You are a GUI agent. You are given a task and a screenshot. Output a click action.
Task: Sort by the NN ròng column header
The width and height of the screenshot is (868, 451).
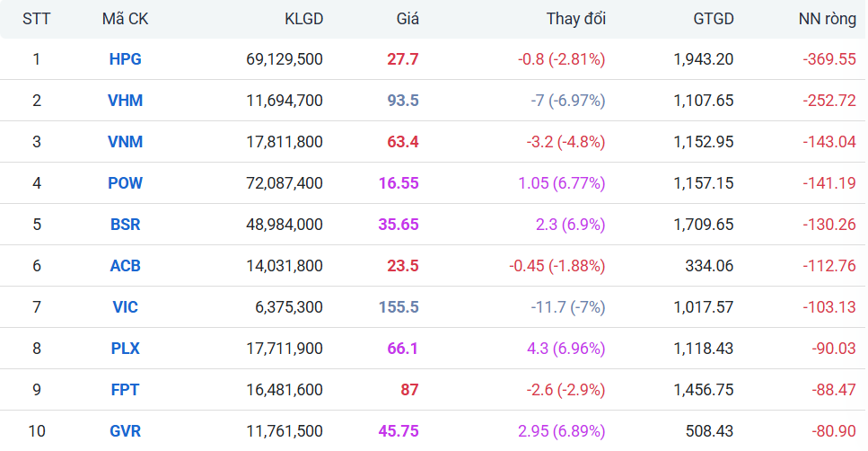click(827, 19)
